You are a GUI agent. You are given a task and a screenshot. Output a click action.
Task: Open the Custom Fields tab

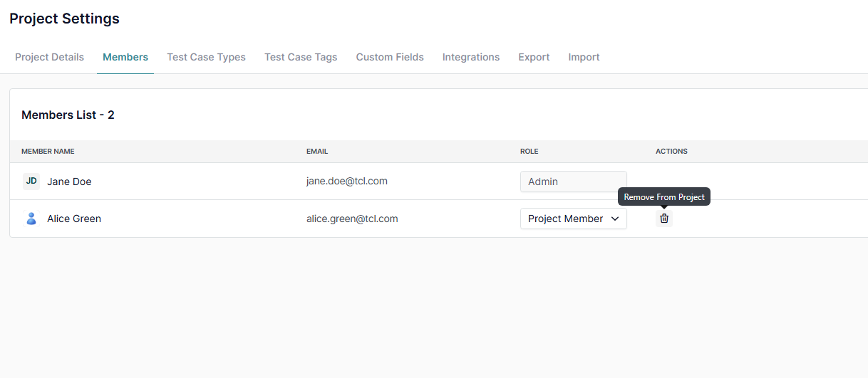390,57
